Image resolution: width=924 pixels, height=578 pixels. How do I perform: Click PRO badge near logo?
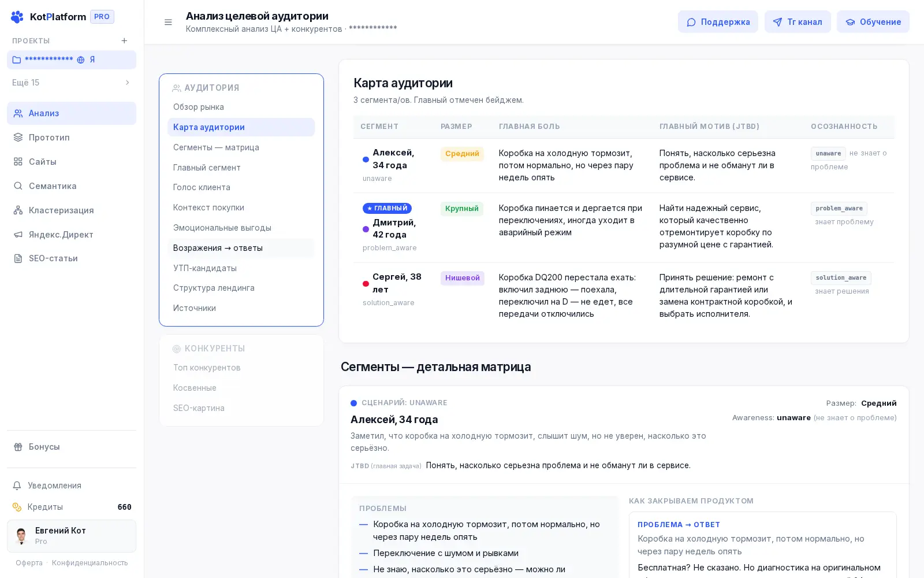tap(102, 17)
